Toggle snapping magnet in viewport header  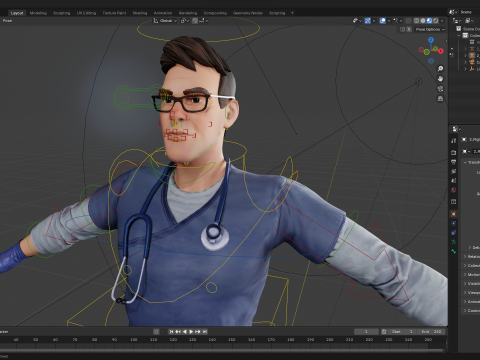tap(195, 21)
